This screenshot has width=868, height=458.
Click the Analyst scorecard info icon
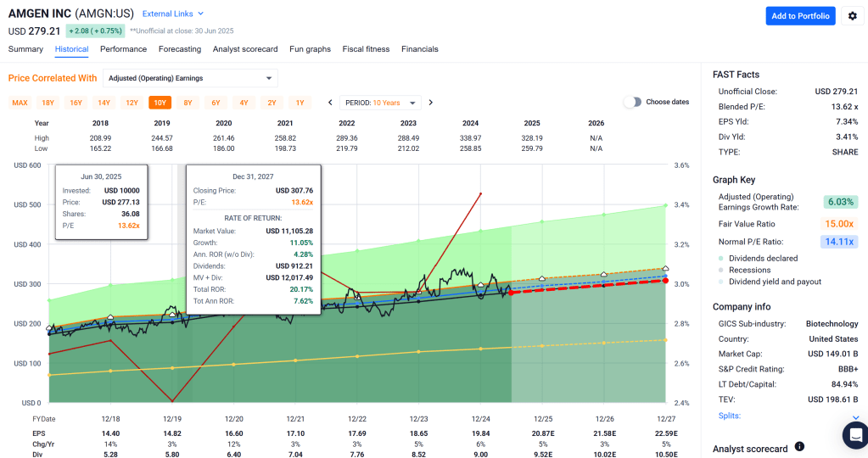[799, 447]
